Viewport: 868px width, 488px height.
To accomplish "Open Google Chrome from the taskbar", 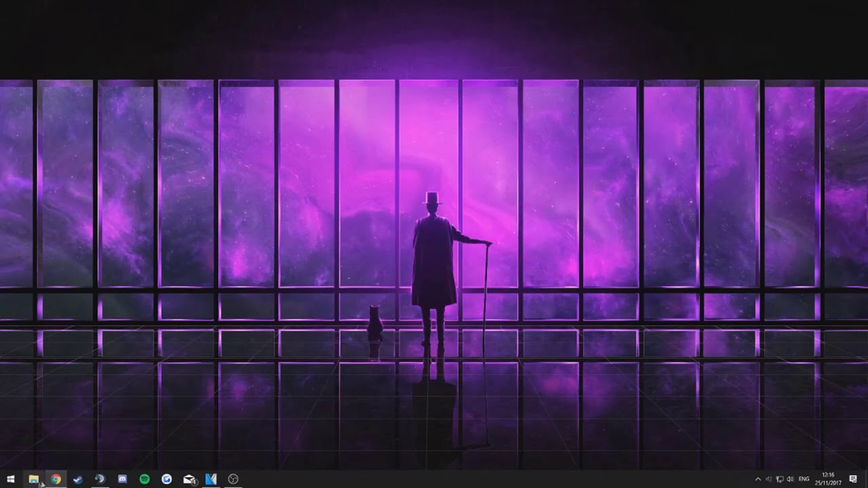I will (56, 479).
